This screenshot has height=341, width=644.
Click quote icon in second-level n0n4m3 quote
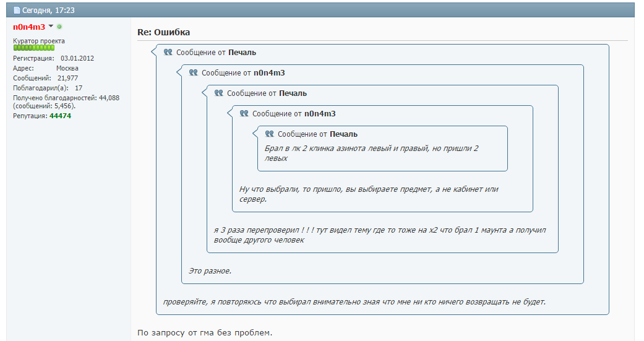coord(193,73)
